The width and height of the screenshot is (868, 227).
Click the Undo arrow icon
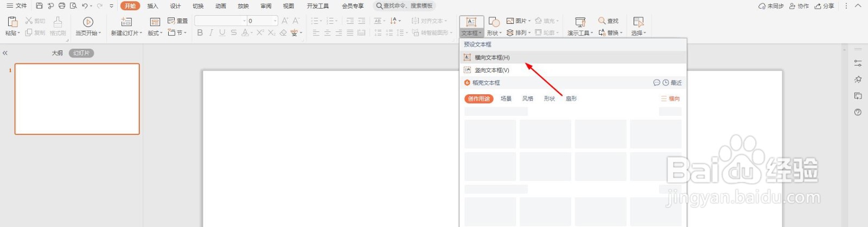pos(85,6)
